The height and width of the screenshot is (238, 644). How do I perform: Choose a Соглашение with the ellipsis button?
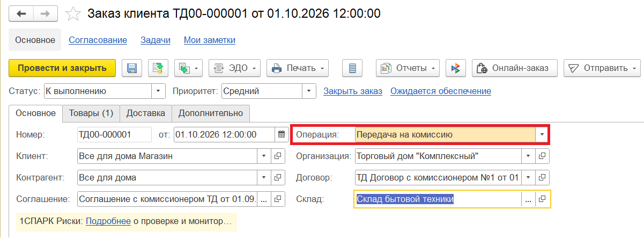(264, 199)
